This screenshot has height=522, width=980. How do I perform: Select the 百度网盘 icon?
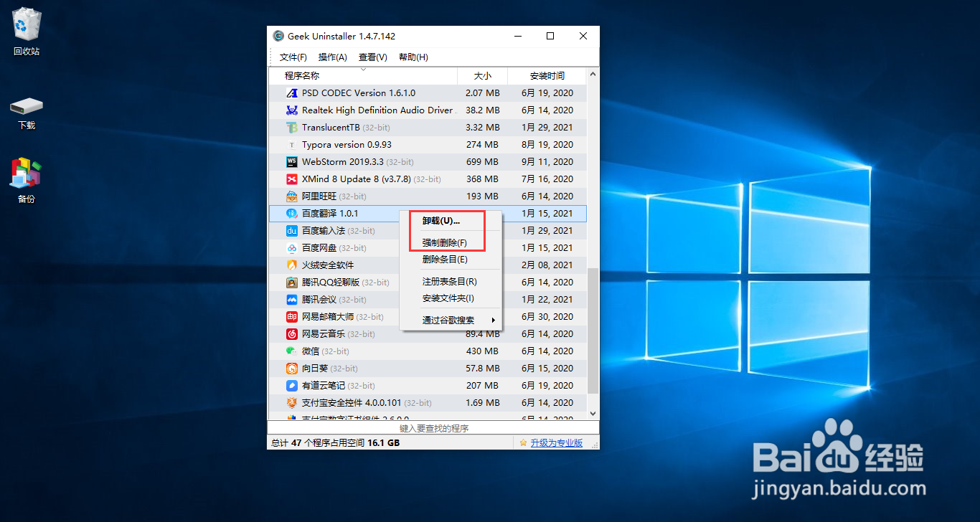[x=291, y=248]
